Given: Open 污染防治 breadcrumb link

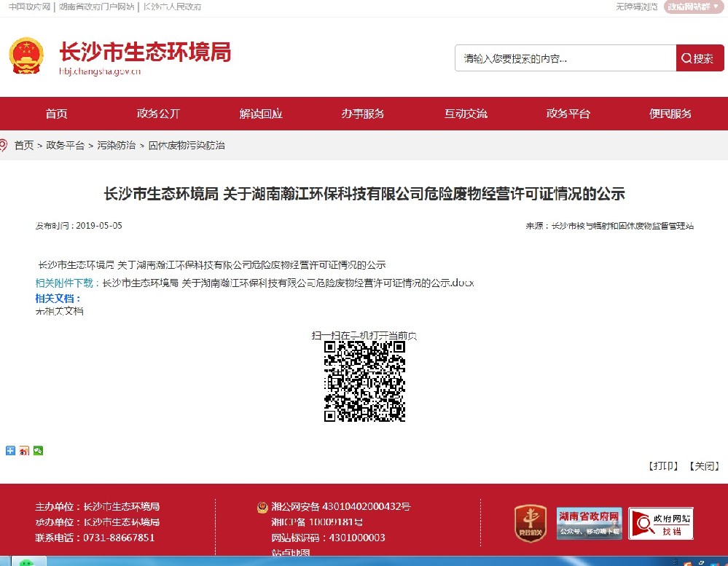Looking at the screenshot, I should (x=117, y=145).
